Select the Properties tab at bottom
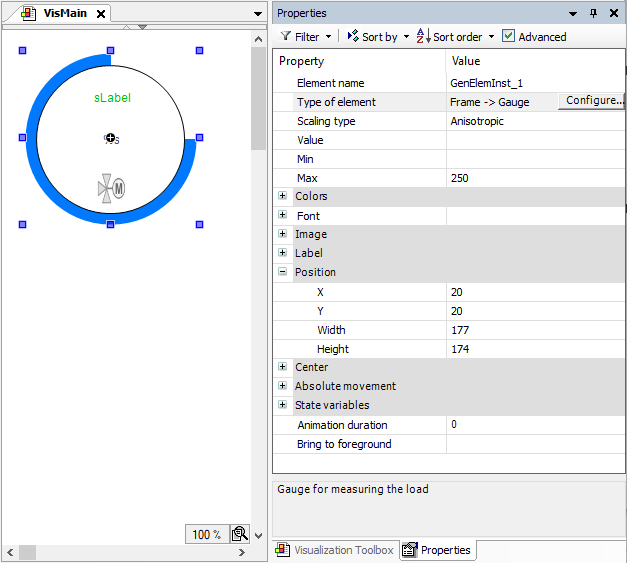627x563 pixels. (x=437, y=550)
